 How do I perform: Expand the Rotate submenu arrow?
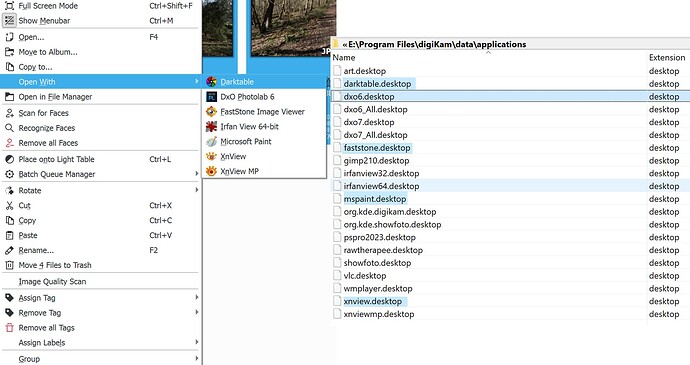196,190
